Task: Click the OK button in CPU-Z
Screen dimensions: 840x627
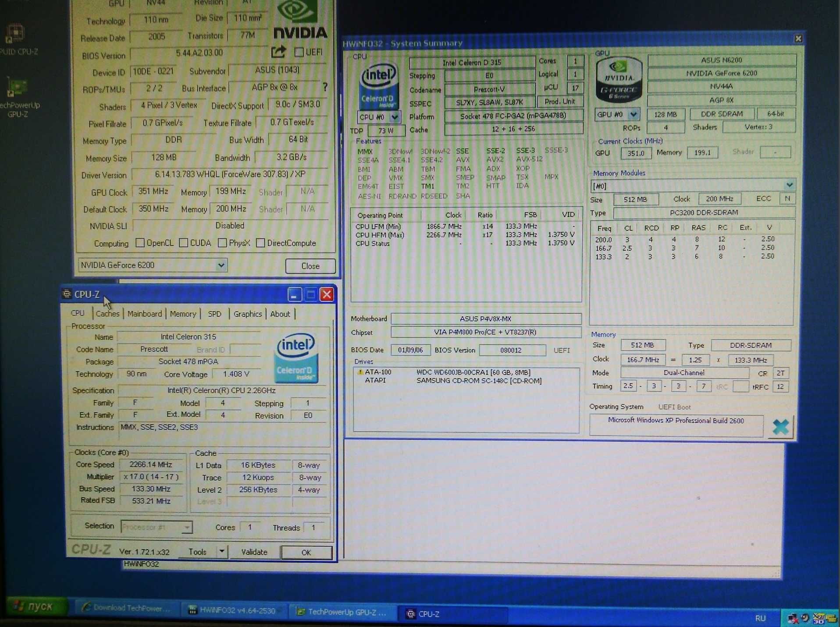Action: 306,553
